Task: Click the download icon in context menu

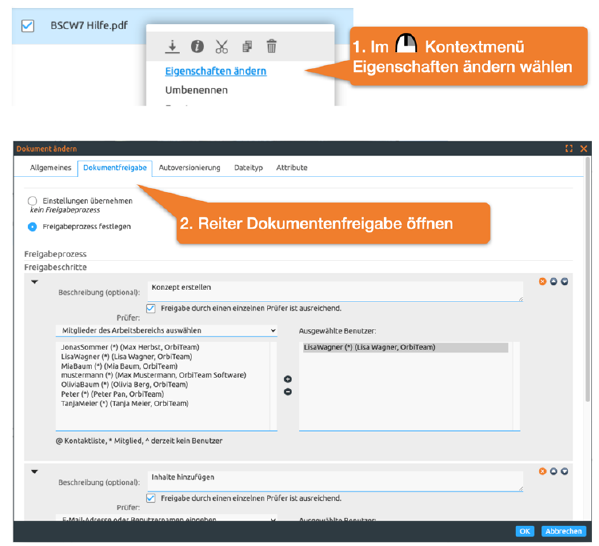Action: point(172,46)
